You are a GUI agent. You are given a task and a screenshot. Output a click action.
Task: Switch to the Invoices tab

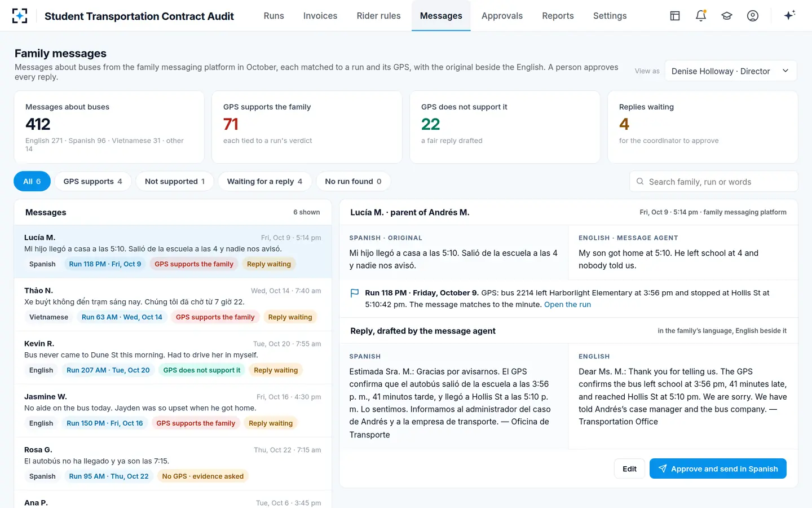320,16
